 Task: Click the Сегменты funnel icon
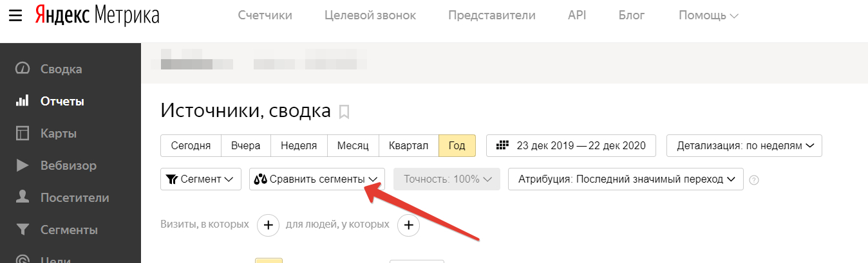click(23, 230)
